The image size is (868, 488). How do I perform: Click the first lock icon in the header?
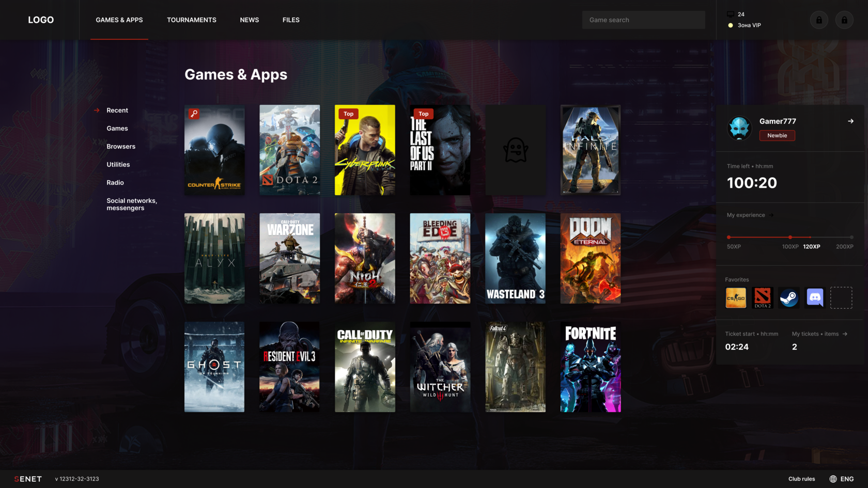coord(819,20)
